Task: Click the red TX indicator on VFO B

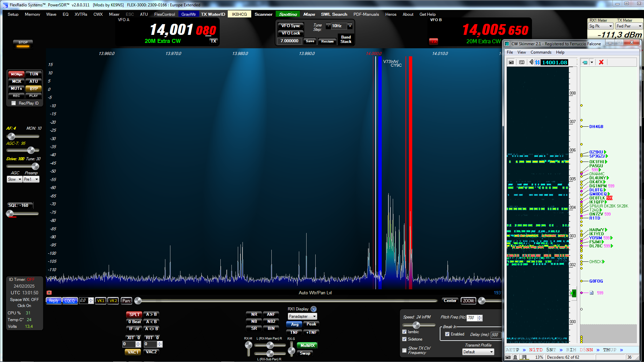Action: [x=434, y=42]
